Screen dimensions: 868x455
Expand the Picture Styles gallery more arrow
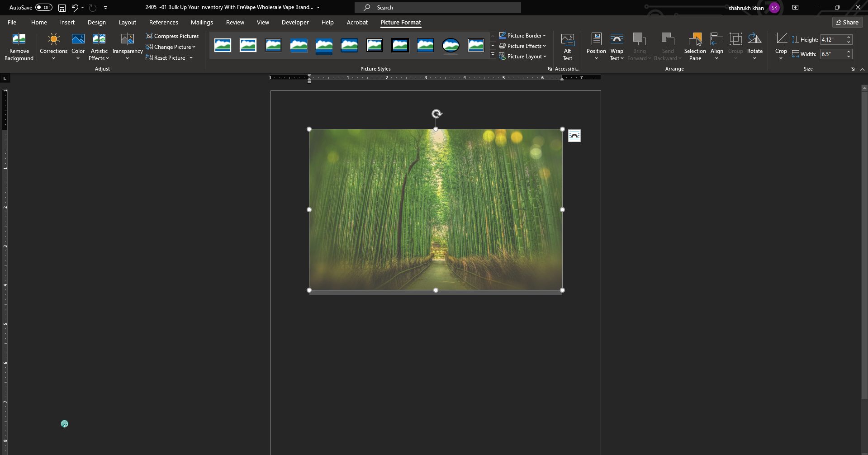click(x=493, y=55)
